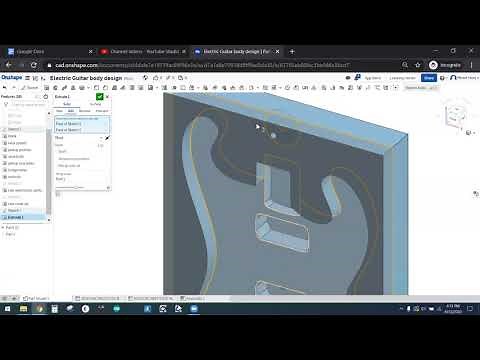Collapse the Parts section expander
This screenshot has width=480, height=360.
coord(3,227)
